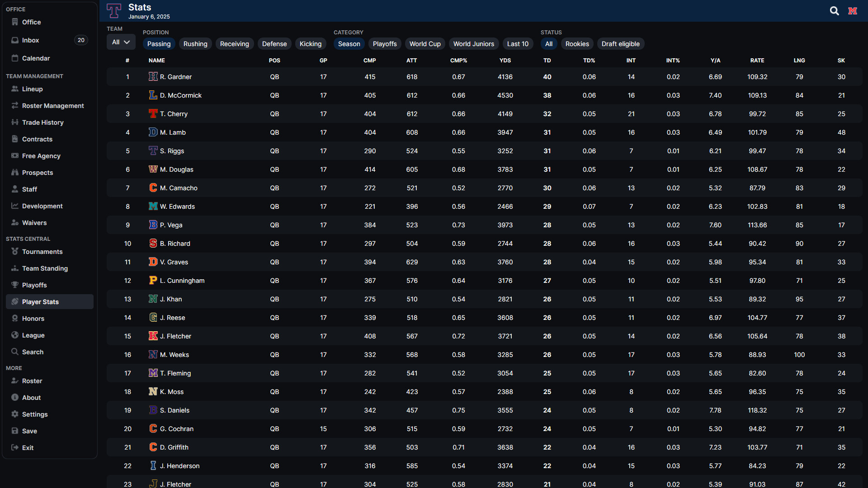The image size is (868, 488).
Task: Open the Calendar sidebar item
Action: [x=36, y=58]
